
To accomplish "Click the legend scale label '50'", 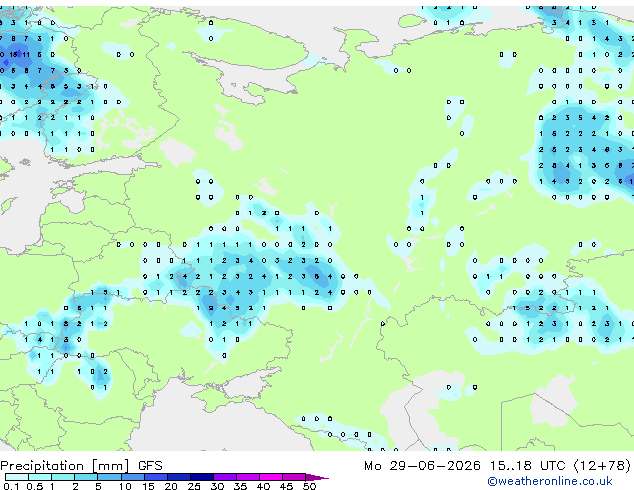I will tap(309, 486).
